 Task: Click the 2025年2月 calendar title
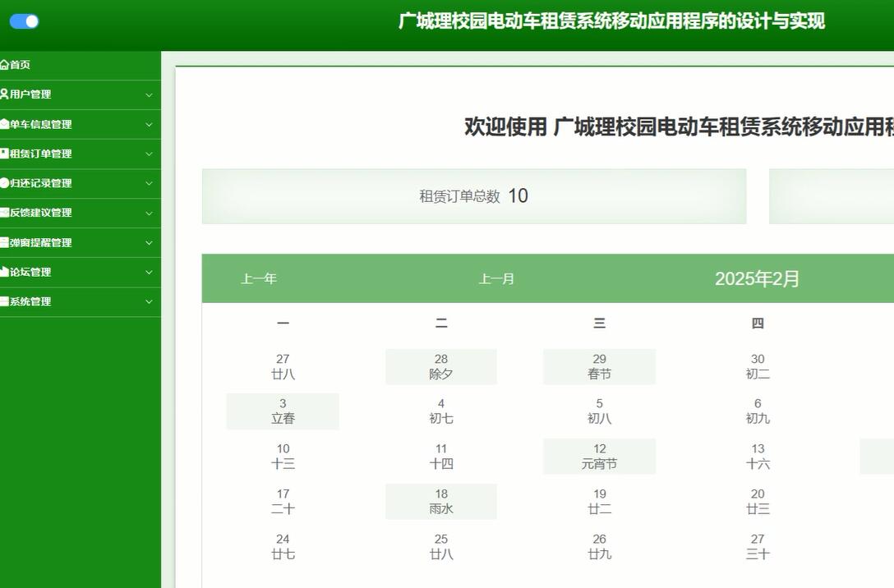click(x=757, y=278)
